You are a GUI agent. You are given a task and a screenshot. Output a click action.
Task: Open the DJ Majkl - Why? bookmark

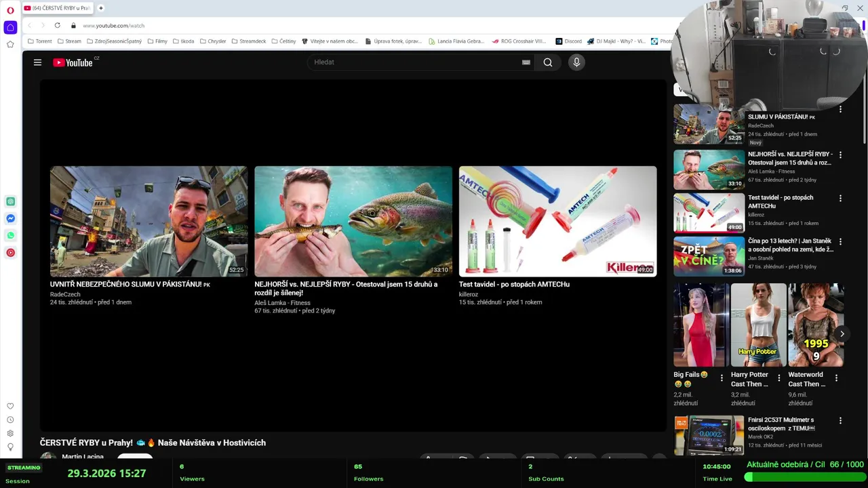tap(616, 41)
